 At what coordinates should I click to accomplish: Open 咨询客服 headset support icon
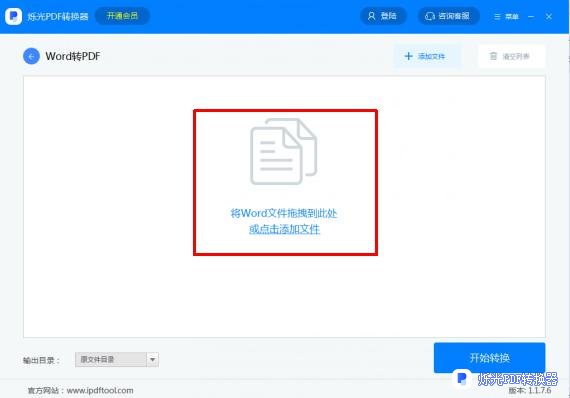[430, 16]
